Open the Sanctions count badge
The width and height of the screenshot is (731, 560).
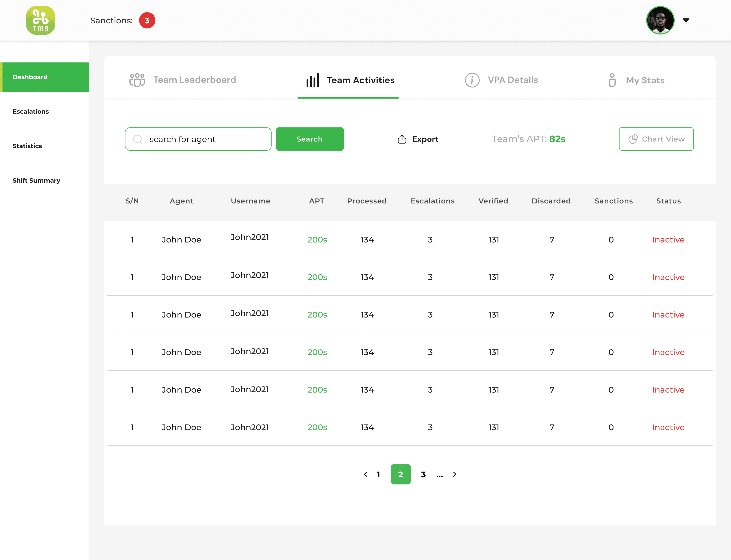coord(147,20)
